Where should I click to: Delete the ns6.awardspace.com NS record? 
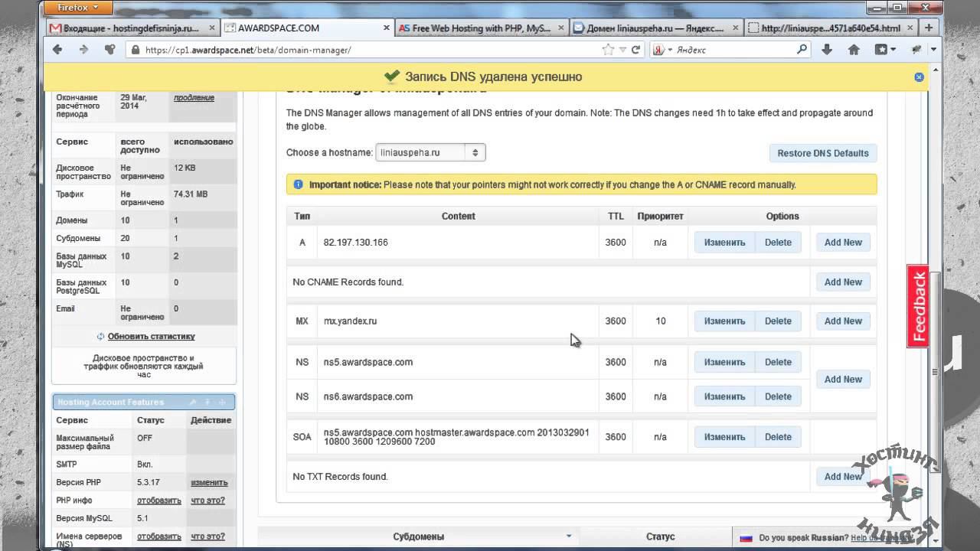778,396
